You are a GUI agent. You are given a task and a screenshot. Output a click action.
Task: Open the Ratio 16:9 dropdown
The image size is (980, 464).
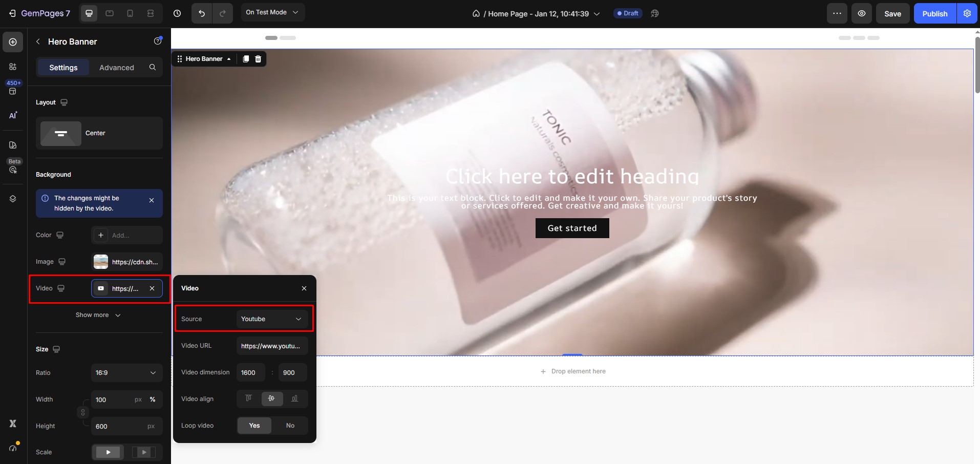pyautogui.click(x=126, y=373)
